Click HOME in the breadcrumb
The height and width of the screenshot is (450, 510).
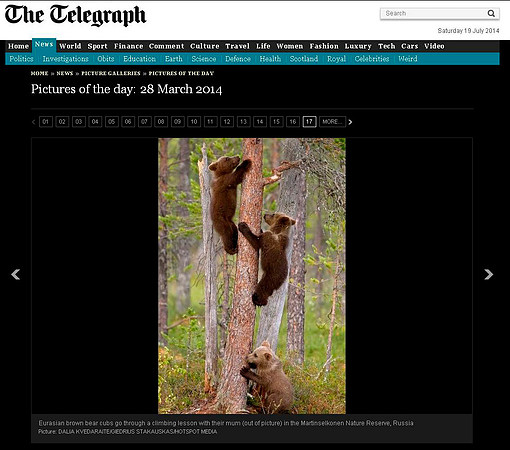click(39, 73)
